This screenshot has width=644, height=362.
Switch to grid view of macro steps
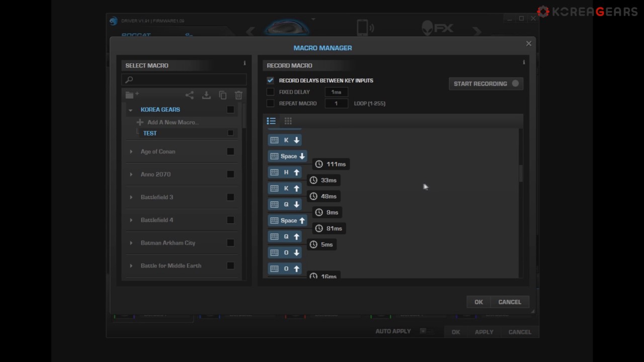288,121
